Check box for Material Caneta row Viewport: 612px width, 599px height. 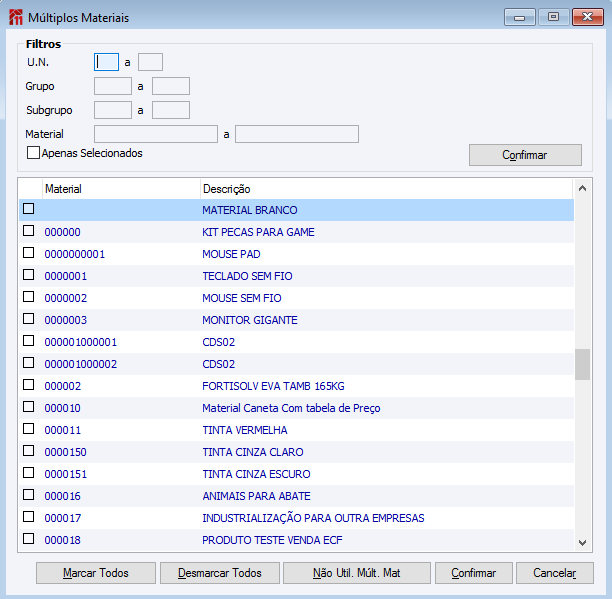coord(28,407)
